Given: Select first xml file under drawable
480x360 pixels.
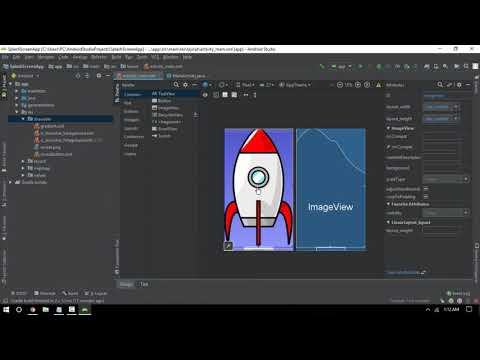Looking at the screenshot, I should click(x=49, y=126).
